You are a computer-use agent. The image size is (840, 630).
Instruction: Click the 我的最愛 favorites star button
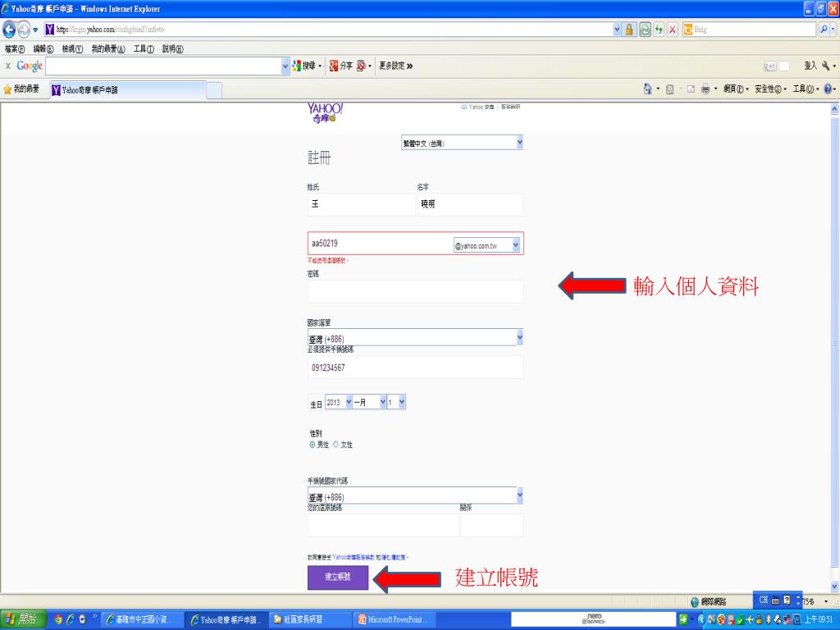point(21,89)
